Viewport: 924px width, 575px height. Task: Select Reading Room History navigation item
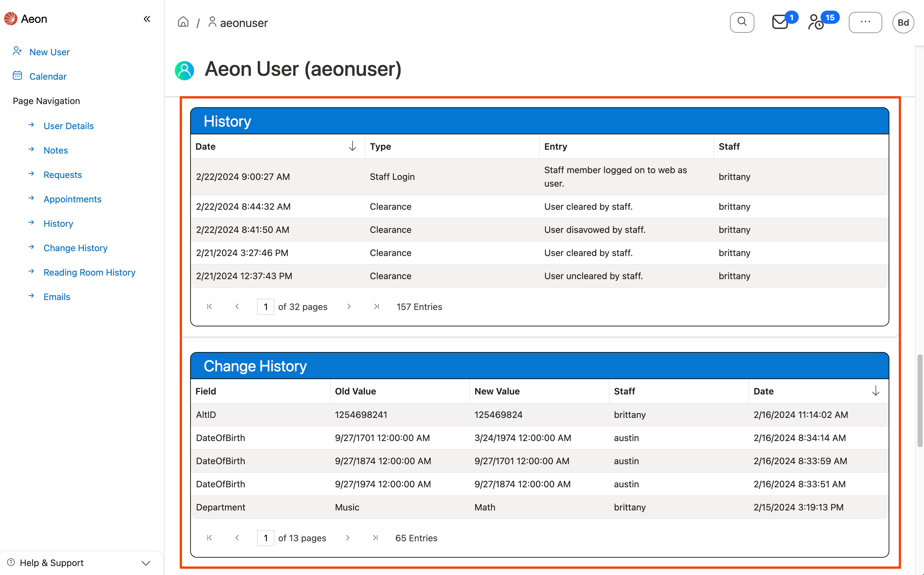(89, 272)
